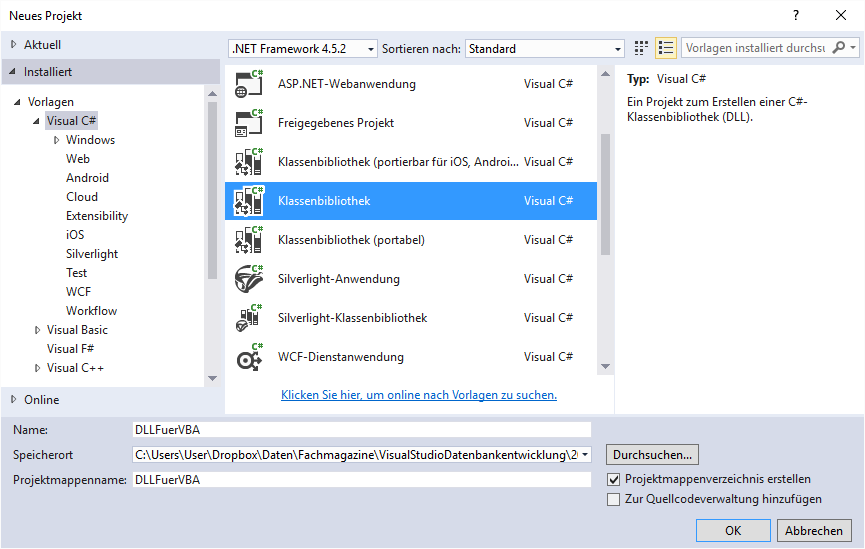Click the Silverlight-Klassenbibliothek template icon
This screenshot has width=865, height=549.
(248, 318)
